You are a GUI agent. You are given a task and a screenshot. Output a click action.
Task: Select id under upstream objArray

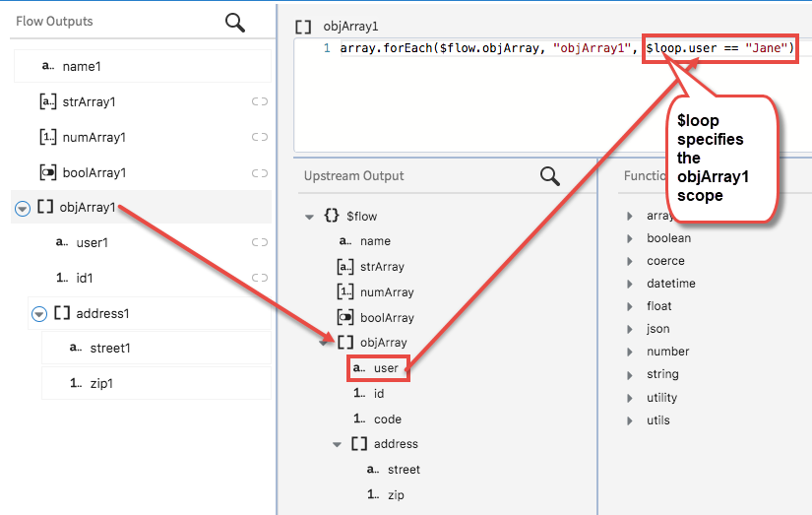[379, 393]
